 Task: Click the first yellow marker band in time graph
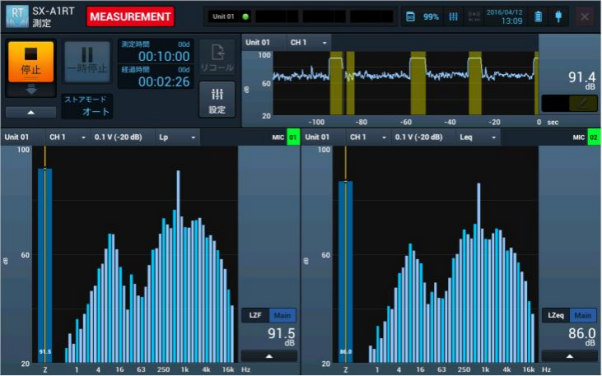[336, 83]
